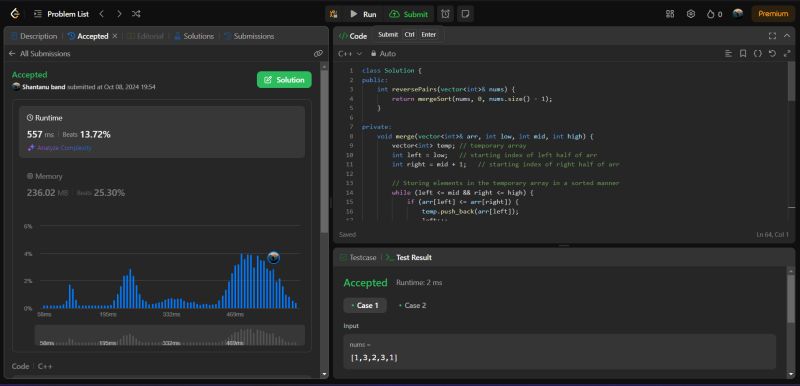This screenshot has height=386, width=800.
Task: Click the green Solution button
Action: coord(284,80)
